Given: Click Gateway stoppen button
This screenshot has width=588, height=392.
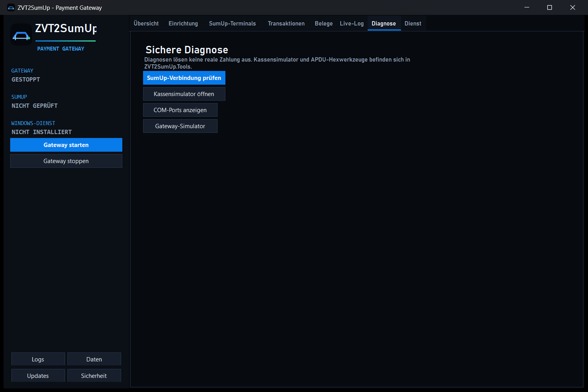Looking at the screenshot, I should (66, 161).
